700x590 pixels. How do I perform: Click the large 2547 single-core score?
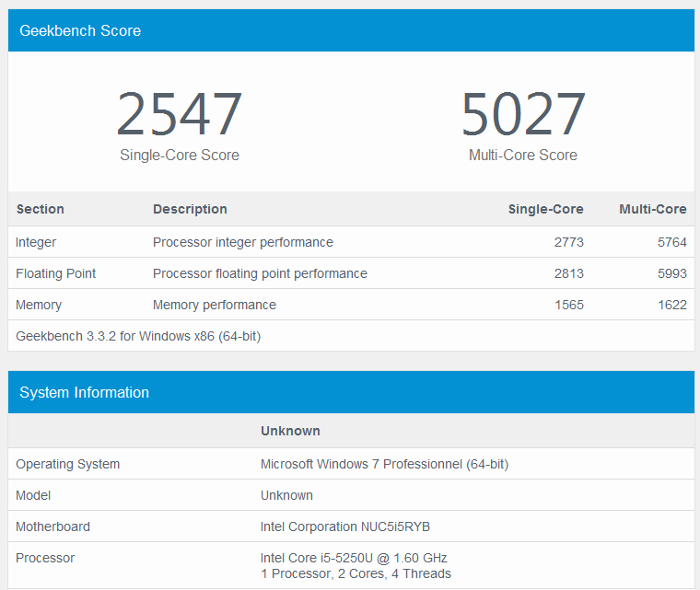tap(180, 115)
